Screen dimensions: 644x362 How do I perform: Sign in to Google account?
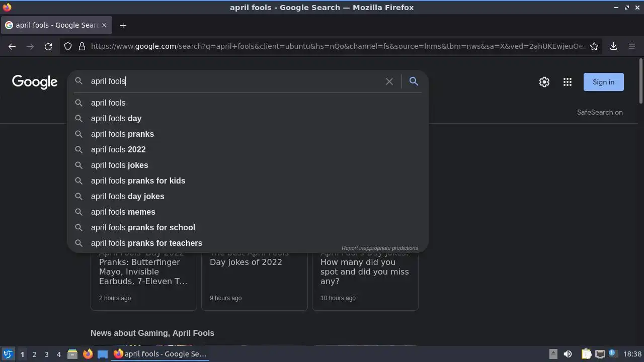pyautogui.click(x=603, y=82)
